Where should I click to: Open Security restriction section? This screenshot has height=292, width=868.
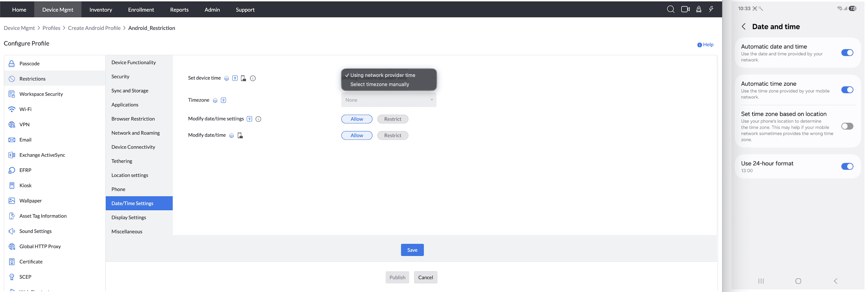coord(139,76)
